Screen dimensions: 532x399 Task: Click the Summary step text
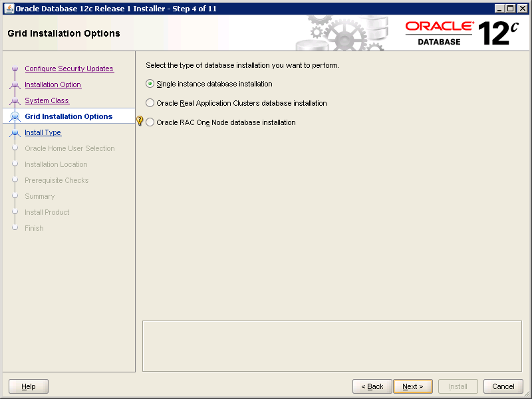click(40, 196)
